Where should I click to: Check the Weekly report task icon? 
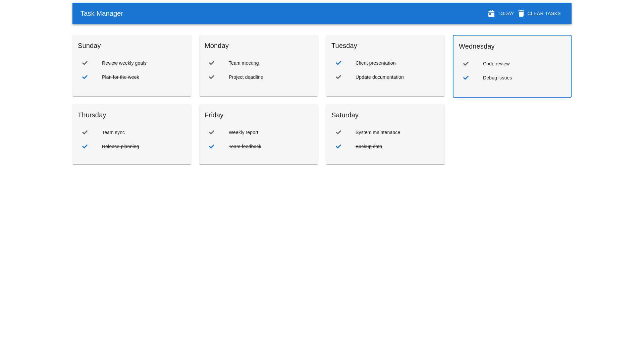click(212, 132)
